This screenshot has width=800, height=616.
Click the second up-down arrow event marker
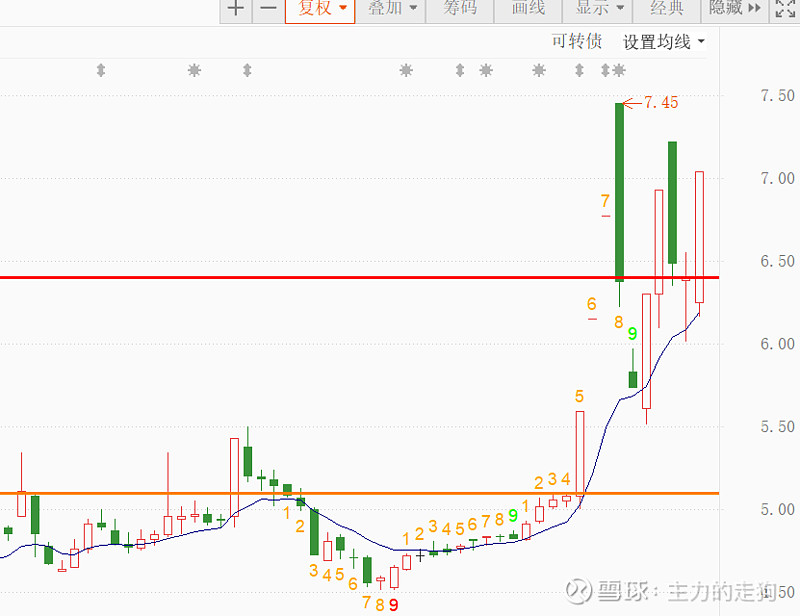pos(247,70)
